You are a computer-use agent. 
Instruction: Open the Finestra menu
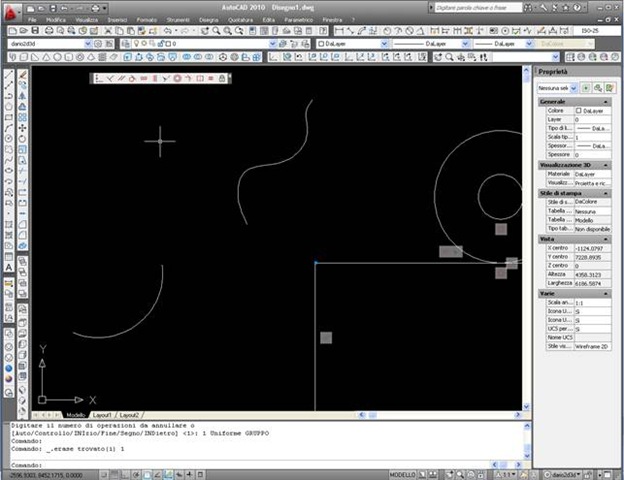click(332, 20)
